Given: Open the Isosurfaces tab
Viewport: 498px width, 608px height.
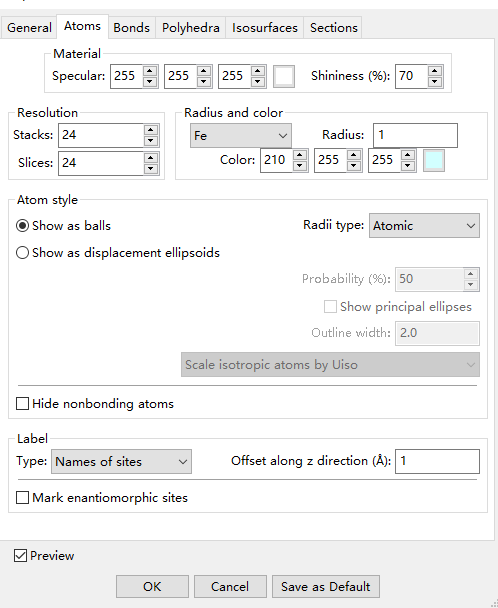Looking at the screenshot, I should (265, 28).
